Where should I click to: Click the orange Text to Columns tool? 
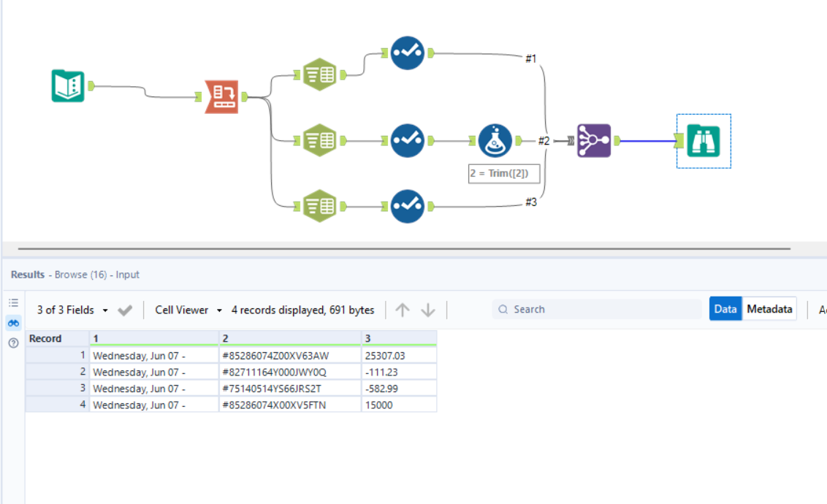pos(223,95)
